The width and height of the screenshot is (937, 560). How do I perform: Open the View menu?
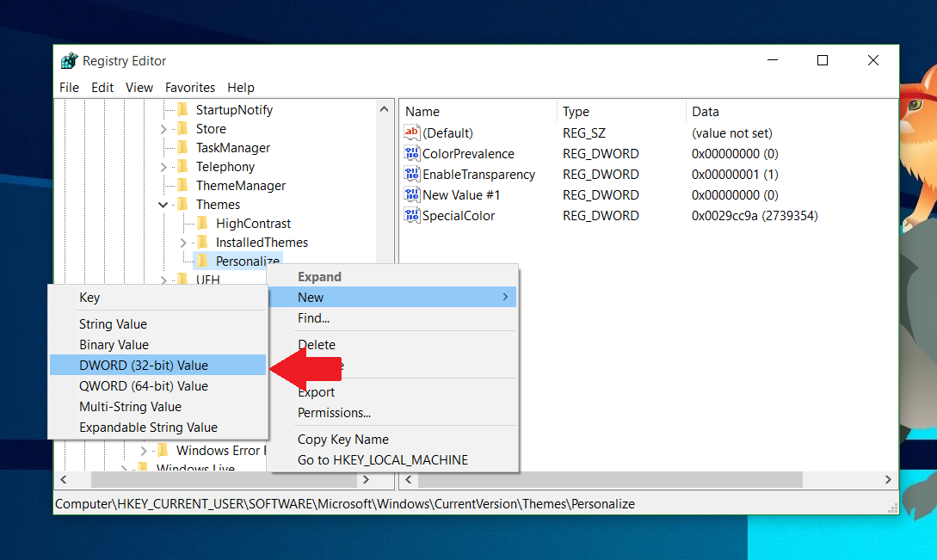pos(139,87)
